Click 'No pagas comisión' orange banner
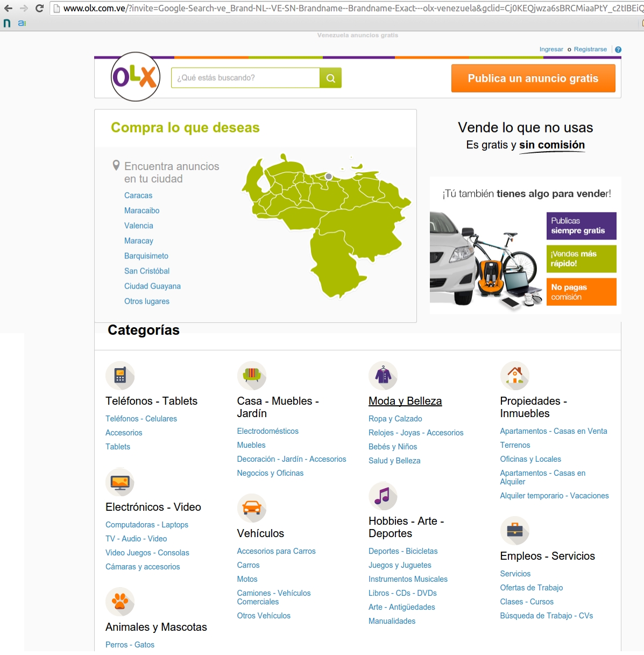The image size is (644, 655). [x=582, y=292]
